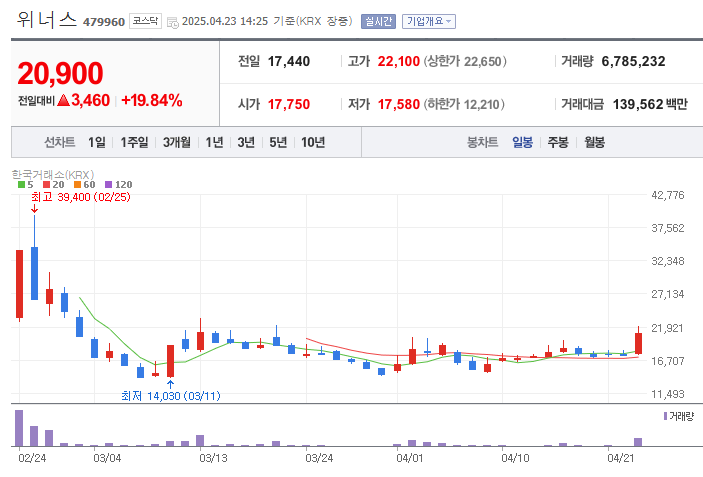Click the 거래대금 value 139,562 백만
Viewport: 703px width, 477px height.
point(650,104)
